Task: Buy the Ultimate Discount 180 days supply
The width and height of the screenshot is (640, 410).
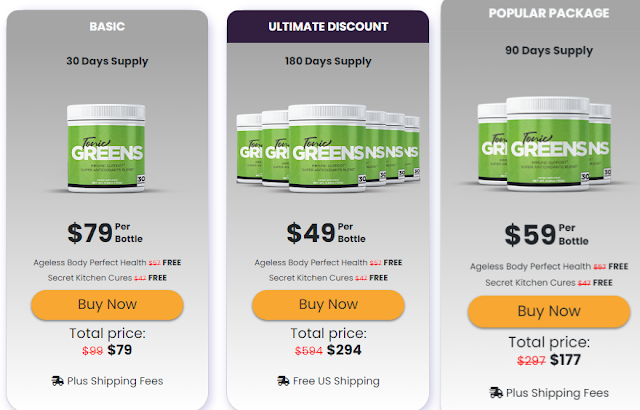Action: pyautogui.click(x=328, y=305)
